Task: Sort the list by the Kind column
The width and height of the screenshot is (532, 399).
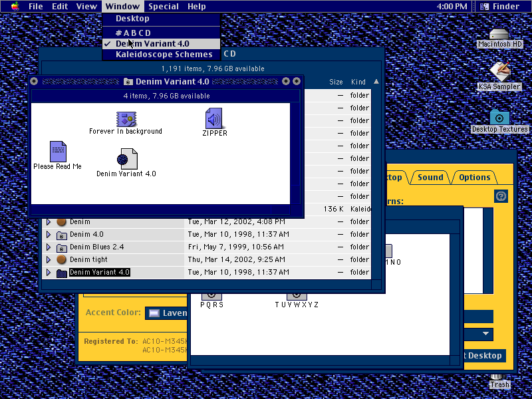Action: (358, 82)
